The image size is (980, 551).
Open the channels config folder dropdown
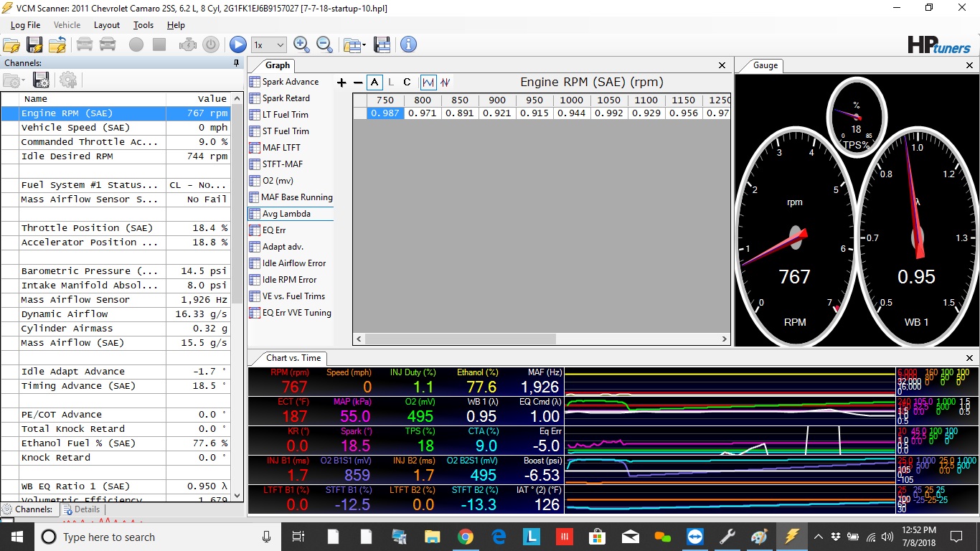click(14, 80)
